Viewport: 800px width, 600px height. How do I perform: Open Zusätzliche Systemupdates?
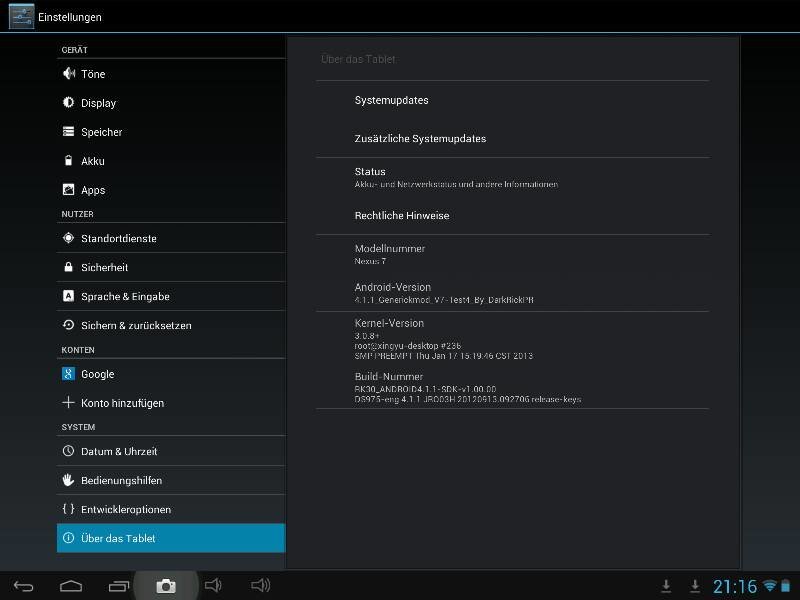click(x=512, y=138)
